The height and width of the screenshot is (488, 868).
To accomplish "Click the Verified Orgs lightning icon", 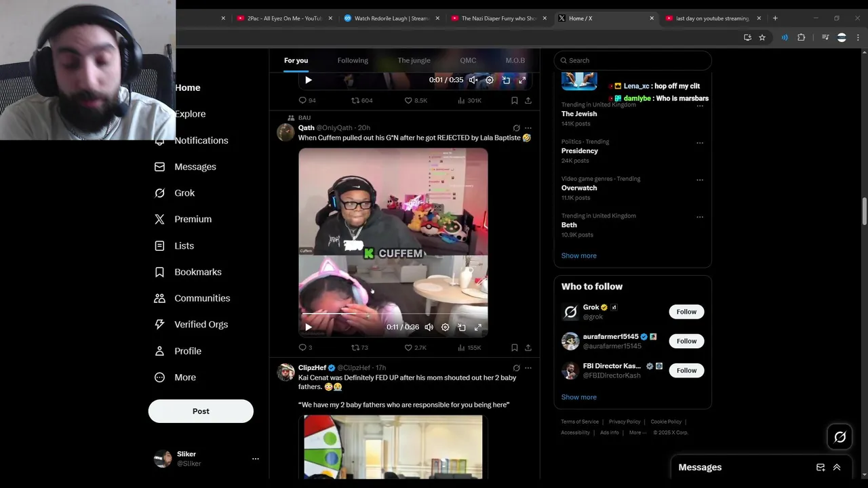I will tap(159, 325).
